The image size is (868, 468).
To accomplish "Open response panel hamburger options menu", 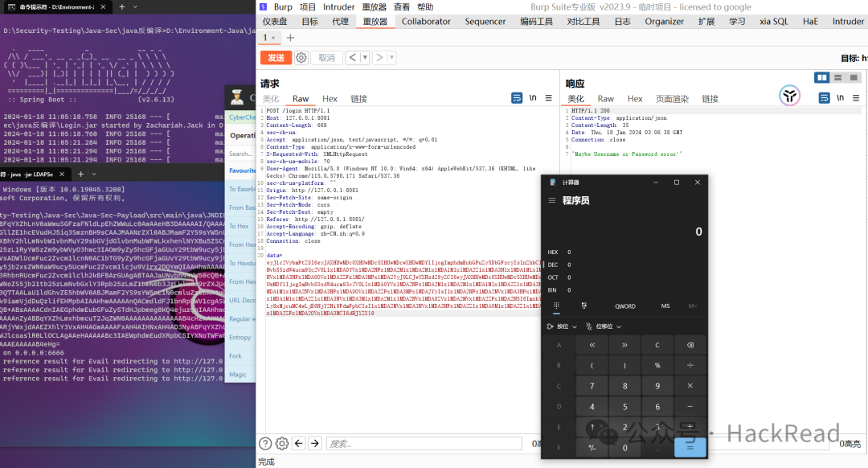I will coord(856,98).
